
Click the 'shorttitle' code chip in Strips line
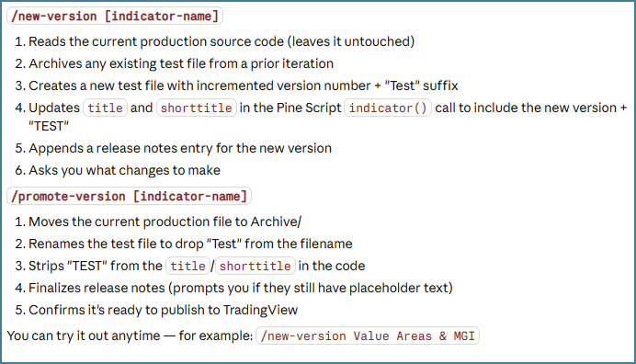tap(256, 266)
